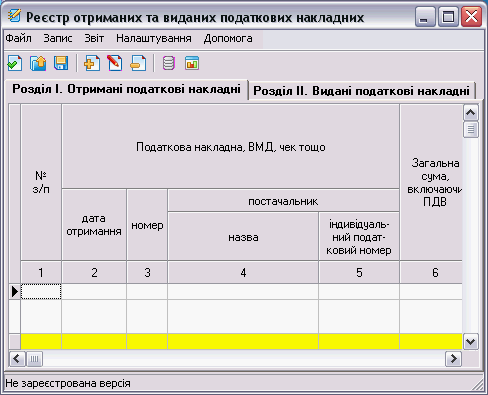Viewport: 488px width, 395px height.
Task: Click "Податкова накладна, ВМД, чек тощо" header
Action: coord(231,146)
